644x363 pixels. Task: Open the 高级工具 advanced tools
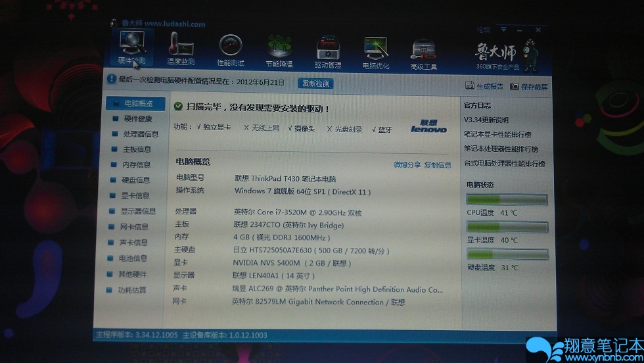pos(423,54)
